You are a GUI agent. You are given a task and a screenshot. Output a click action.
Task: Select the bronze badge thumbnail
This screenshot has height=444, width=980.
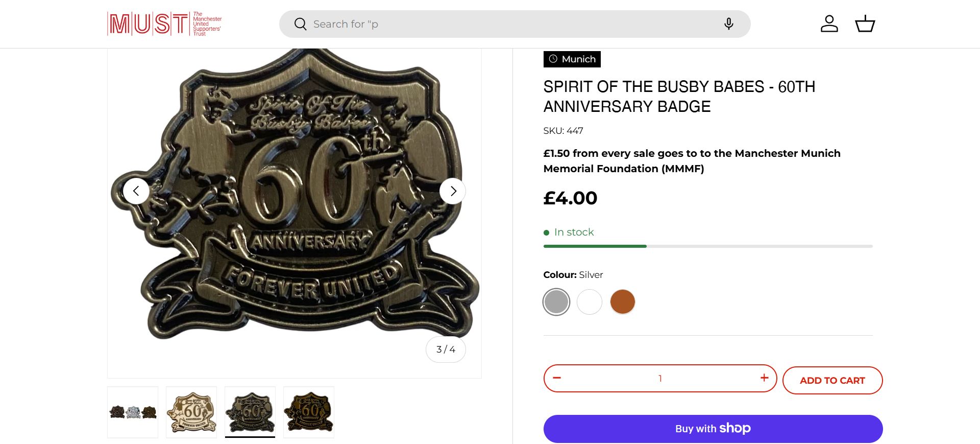309,412
